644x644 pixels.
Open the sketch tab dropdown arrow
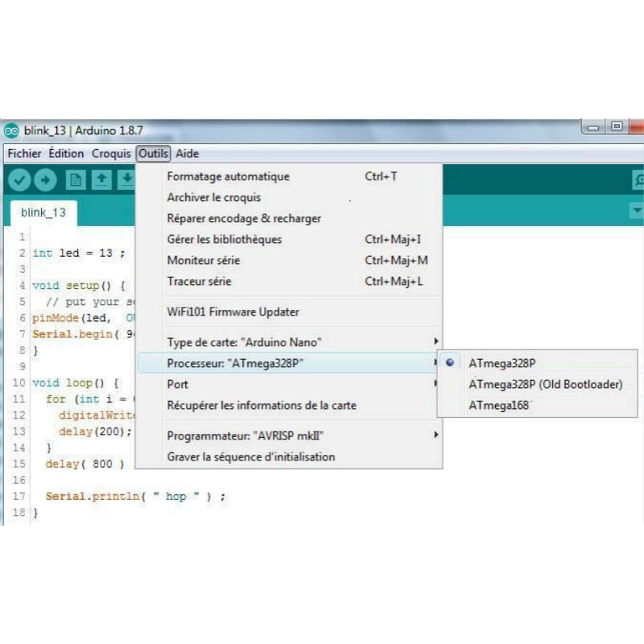[x=635, y=210]
